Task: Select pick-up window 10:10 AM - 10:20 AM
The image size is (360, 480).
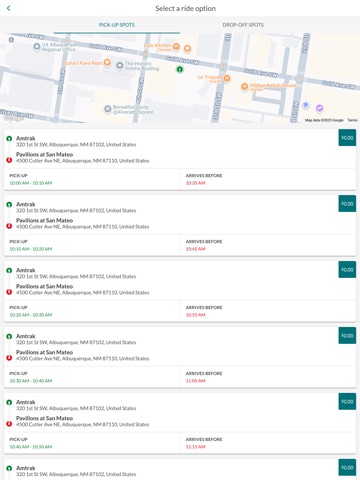Action: pyautogui.click(x=31, y=249)
